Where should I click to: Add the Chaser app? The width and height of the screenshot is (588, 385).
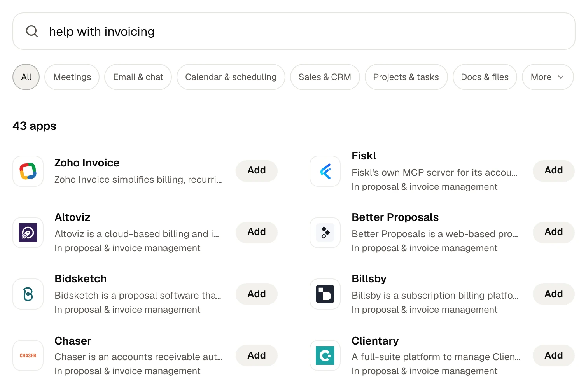(x=257, y=355)
